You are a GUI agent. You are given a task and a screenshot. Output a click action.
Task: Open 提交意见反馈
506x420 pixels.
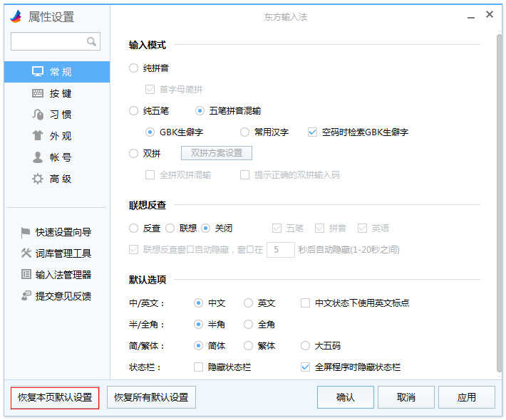point(56,296)
